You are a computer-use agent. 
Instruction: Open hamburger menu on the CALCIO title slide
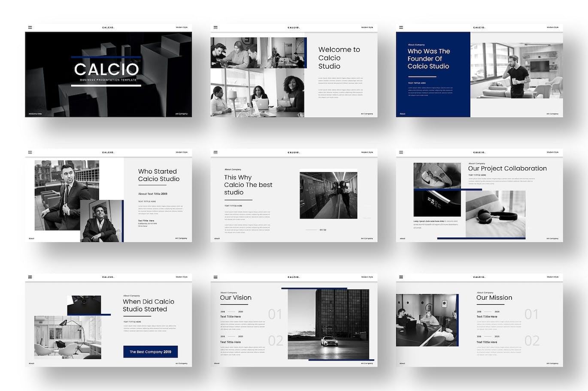coord(30,27)
